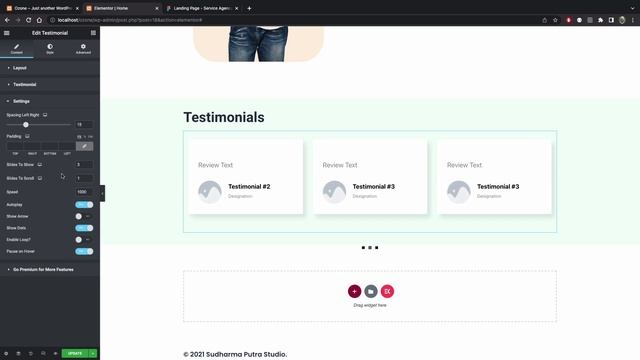Click the Add New Section plus button

[x=354, y=291]
